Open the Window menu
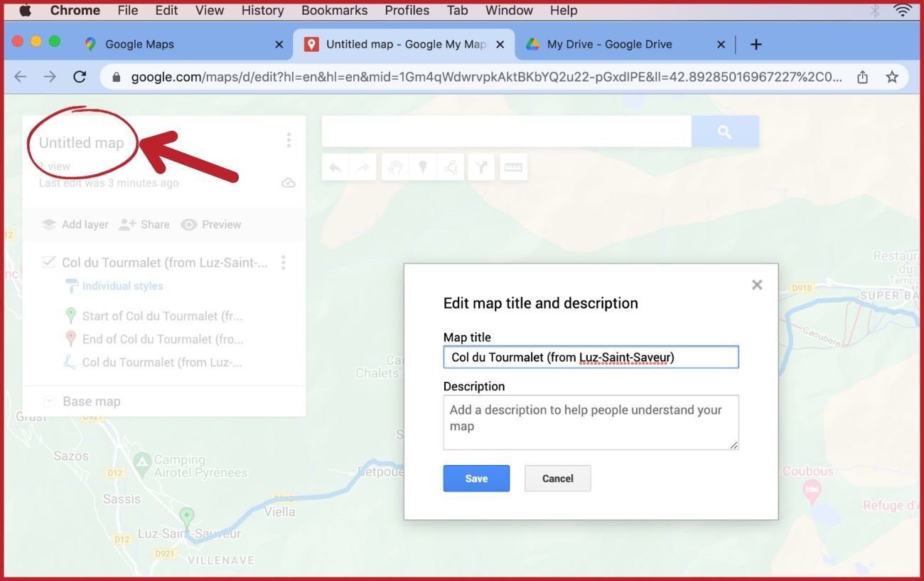The height and width of the screenshot is (581, 924). [x=509, y=10]
